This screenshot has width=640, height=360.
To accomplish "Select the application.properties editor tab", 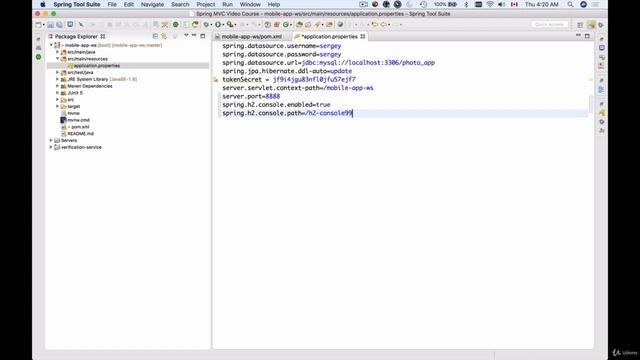I will [x=329, y=36].
